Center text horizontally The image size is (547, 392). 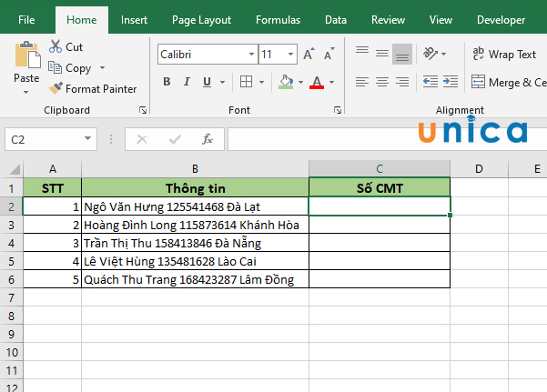[382, 82]
